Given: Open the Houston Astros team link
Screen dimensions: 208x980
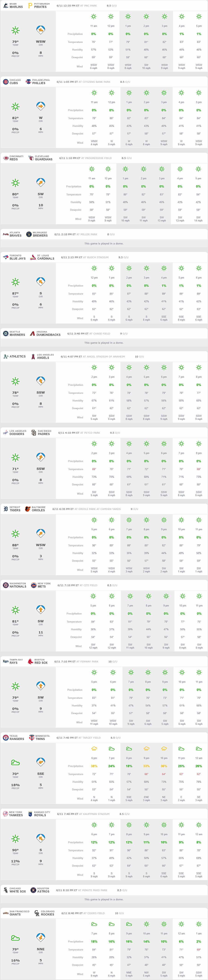Looking at the screenshot, I should point(43,890).
